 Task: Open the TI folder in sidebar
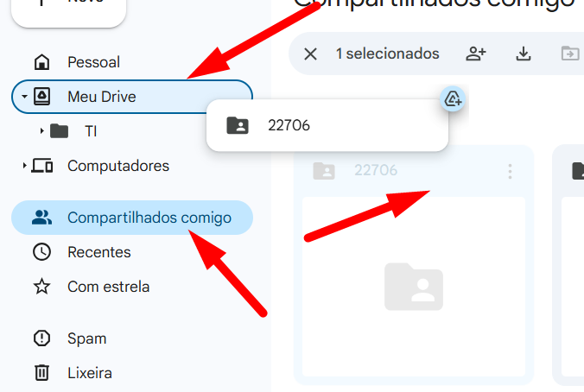pyautogui.click(x=90, y=131)
